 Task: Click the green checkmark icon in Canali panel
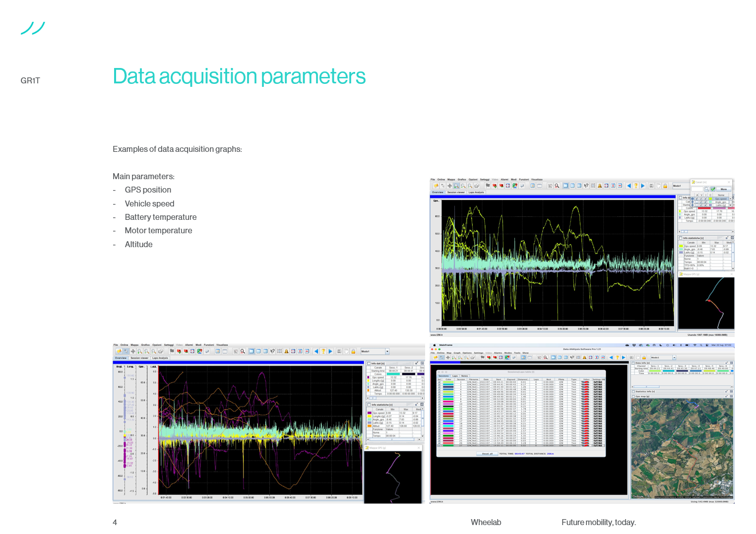coord(713,189)
